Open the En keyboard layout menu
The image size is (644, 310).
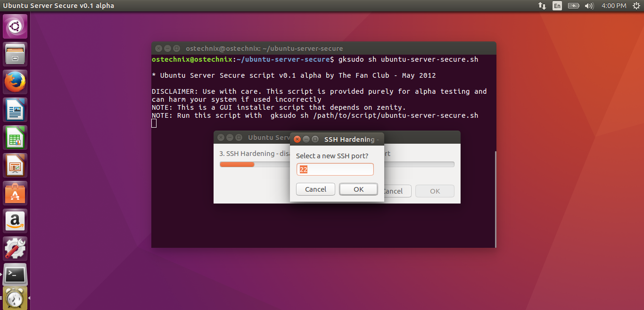(557, 6)
